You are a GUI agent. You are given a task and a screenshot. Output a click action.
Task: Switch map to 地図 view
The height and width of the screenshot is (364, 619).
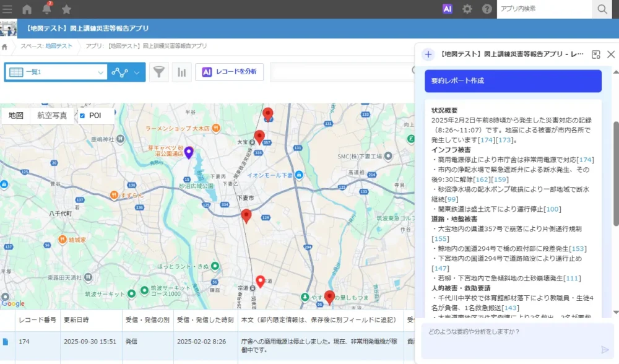[16, 116]
